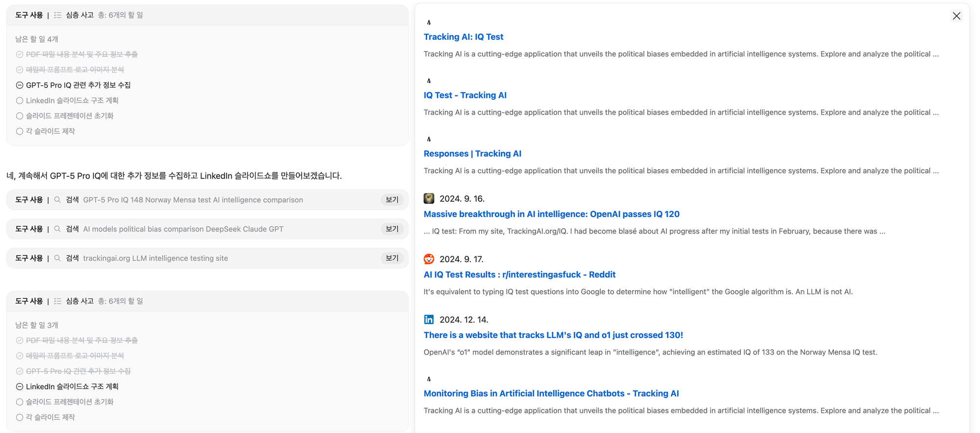Click completed check for 데일리 프롬프트 로고, second list

click(20, 356)
